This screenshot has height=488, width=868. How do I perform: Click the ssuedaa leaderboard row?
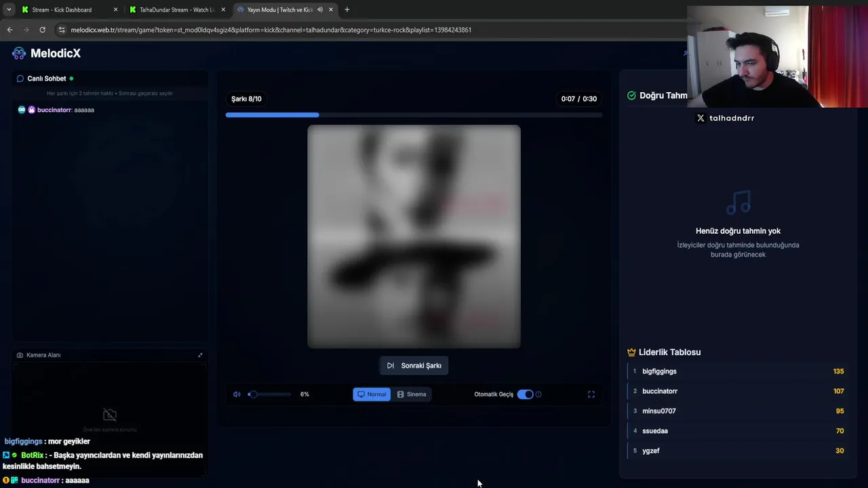[x=738, y=430]
